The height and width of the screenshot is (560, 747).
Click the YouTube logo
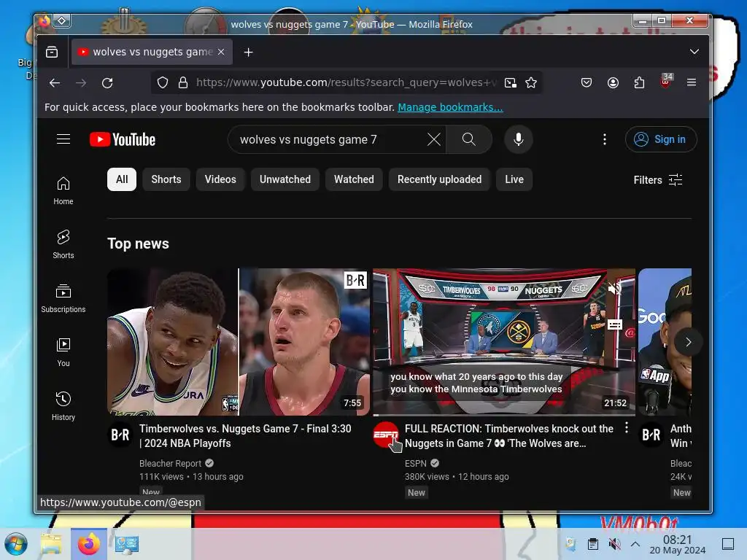tap(123, 139)
